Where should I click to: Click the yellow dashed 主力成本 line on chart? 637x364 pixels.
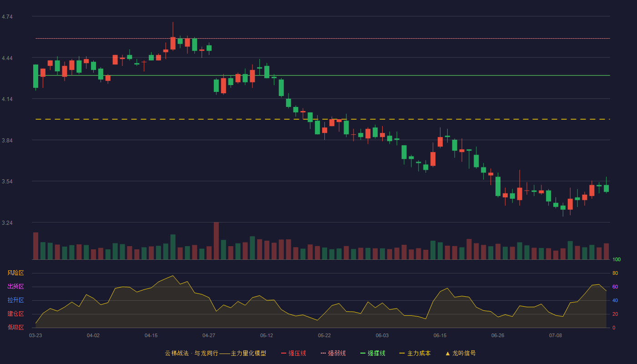click(323, 119)
